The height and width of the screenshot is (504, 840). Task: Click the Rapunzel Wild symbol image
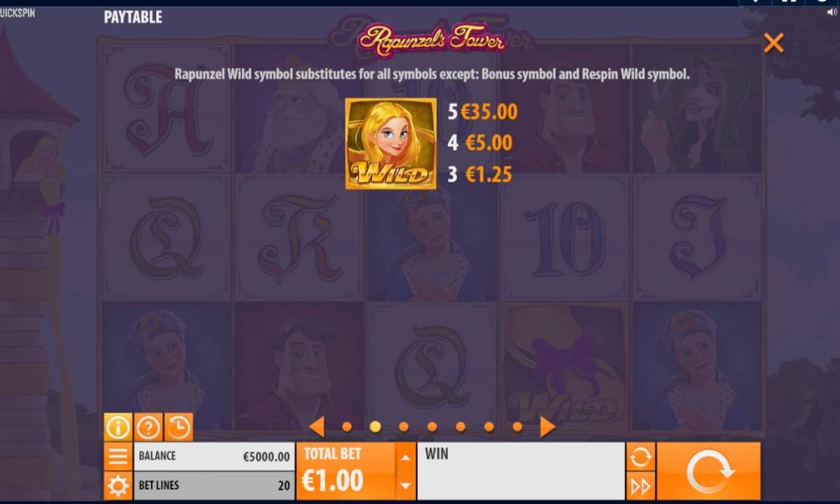[x=391, y=144]
